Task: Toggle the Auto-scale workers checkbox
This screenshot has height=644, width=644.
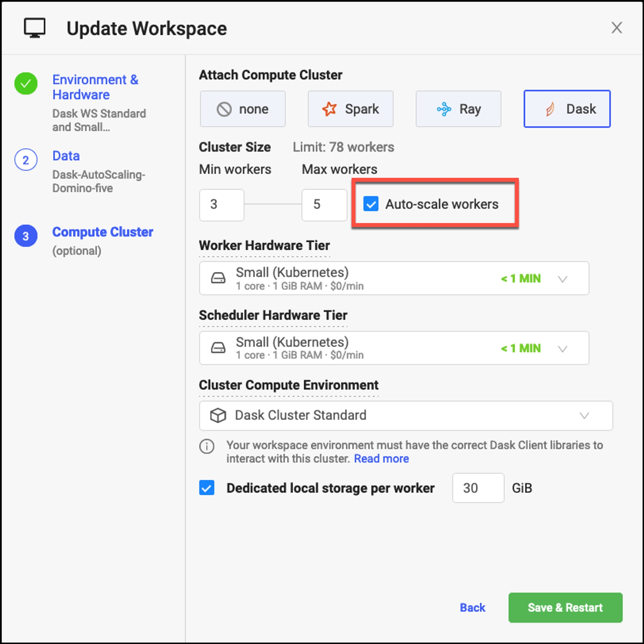Action: pos(371,204)
